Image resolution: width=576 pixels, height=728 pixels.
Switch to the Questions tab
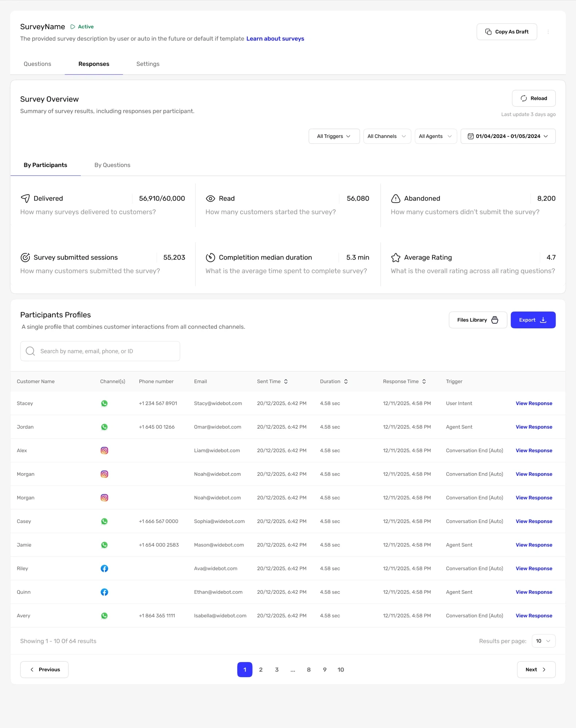(37, 64)
